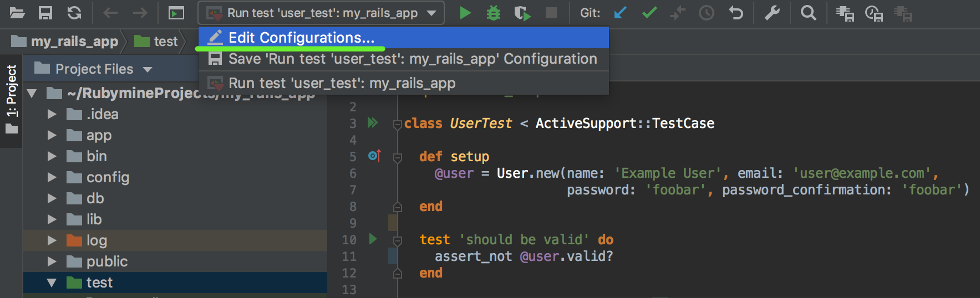This screenshot has height=298, width=980.
Task: Select Save 'Run test user_test' Configuration
Action: [x=404, y=59]
